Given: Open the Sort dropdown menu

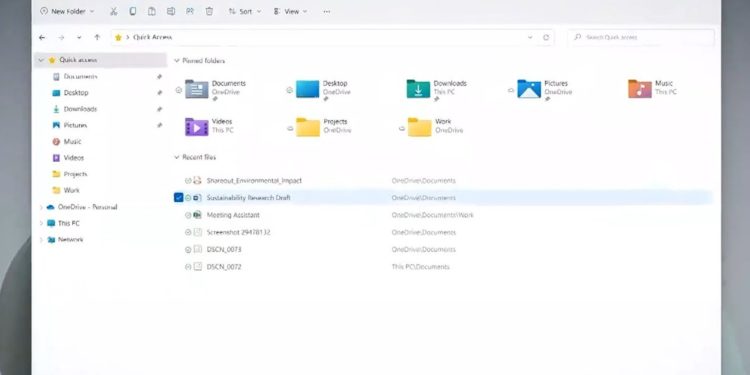Looking at the screenshot, I should [244, 11].
